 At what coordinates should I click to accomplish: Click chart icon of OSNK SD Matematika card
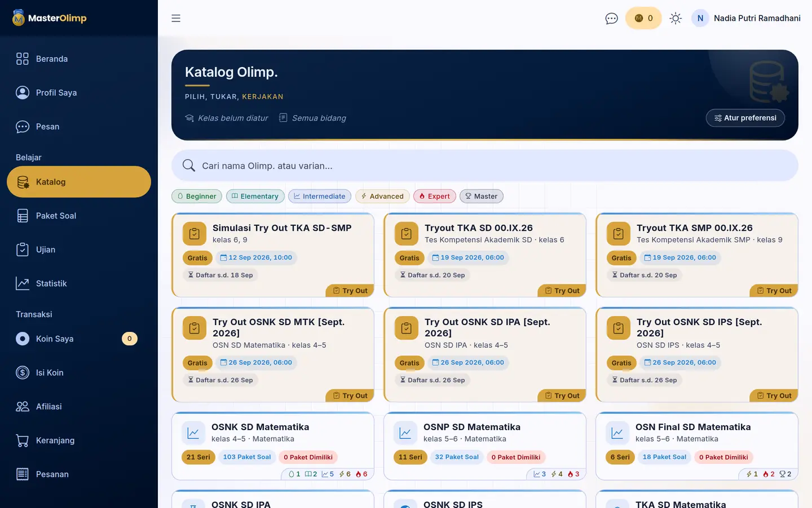click(x=193, y=433)
